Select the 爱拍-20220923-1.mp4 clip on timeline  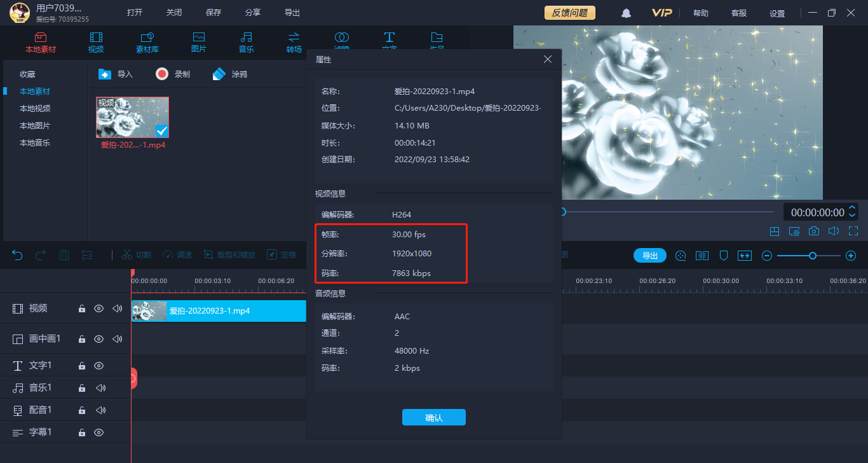point(219,311)
